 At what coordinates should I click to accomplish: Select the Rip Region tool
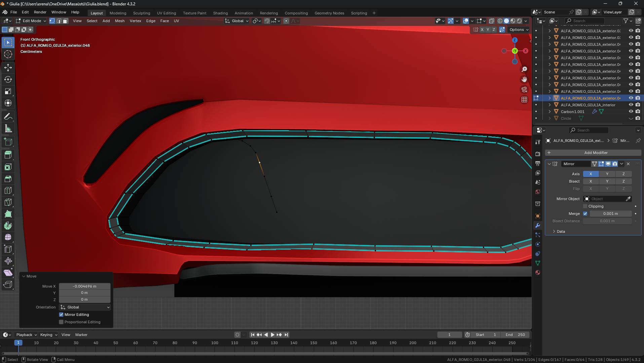coord(8,285)
